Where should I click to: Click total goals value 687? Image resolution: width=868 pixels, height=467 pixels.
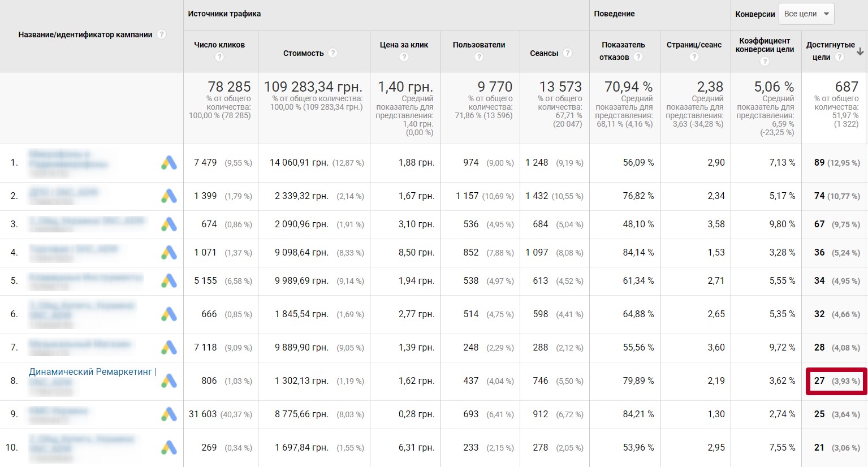click(x=847, y=87)
